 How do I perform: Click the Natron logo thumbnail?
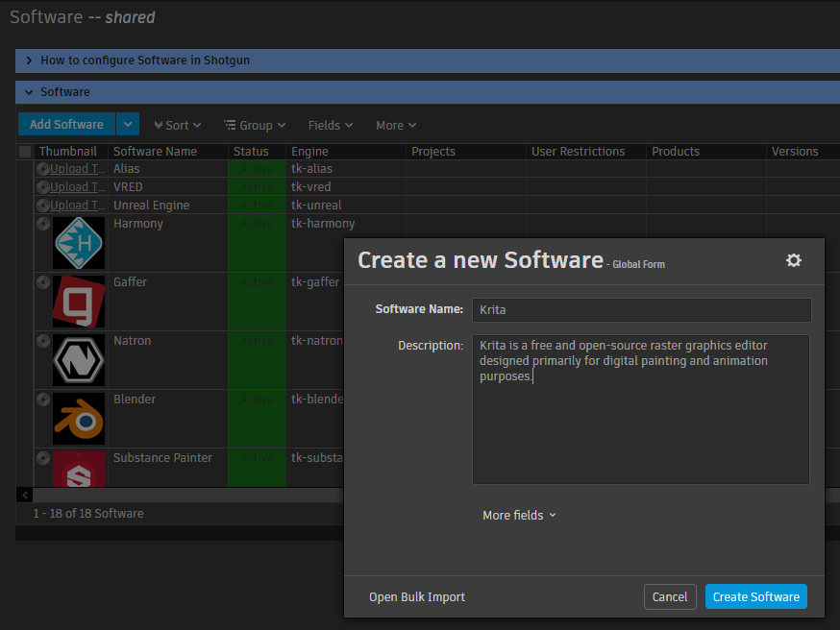79,360
